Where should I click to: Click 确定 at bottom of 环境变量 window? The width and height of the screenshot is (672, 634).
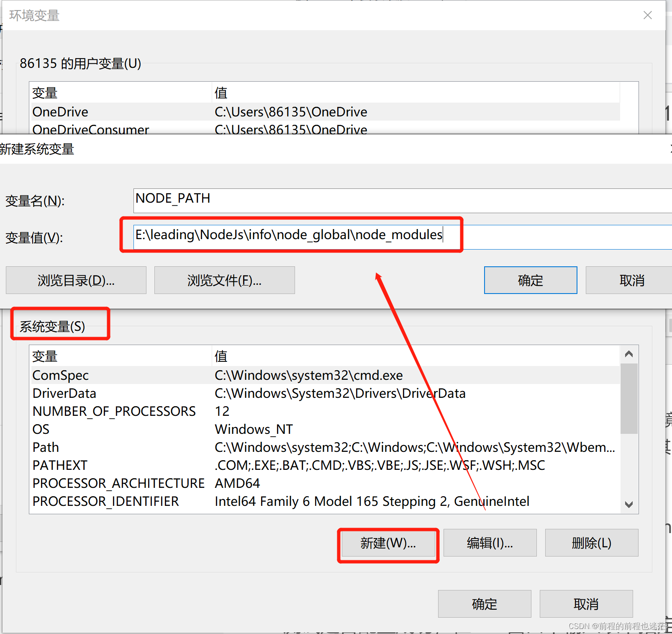pyautogui.click(x=485, y=604)
